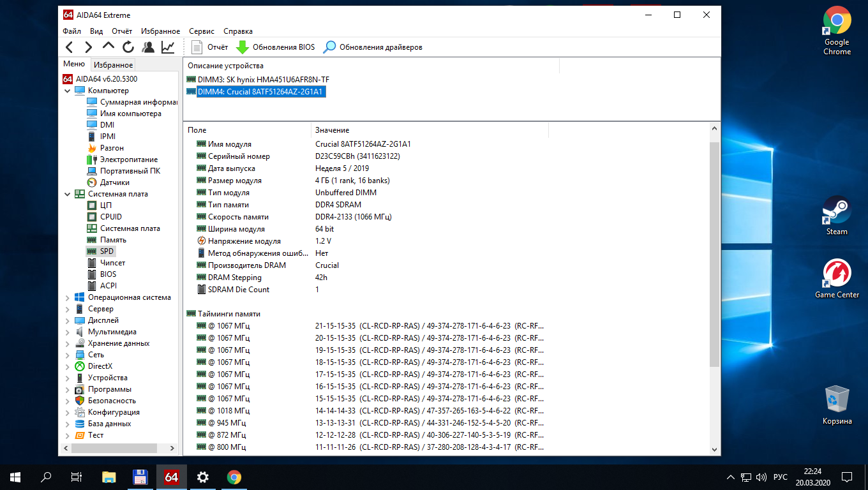Switch to the Меню tab

click(x=74, y=64)
